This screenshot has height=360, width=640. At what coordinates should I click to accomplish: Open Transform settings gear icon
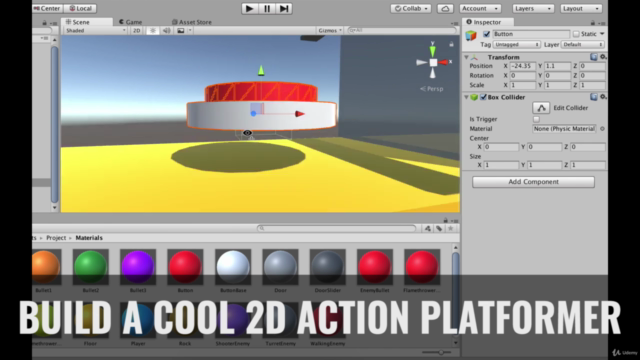(x=603, y=57)
